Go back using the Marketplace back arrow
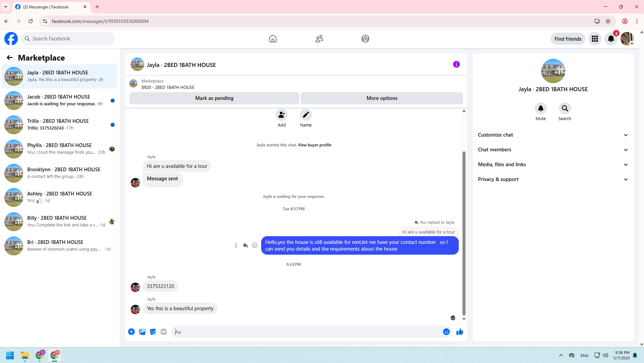 [x=10, y=58]
